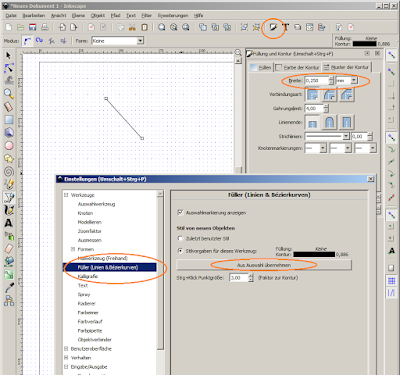Screen dimensions: 400x375
Task: Click Kontur black swatch in tool controls bar
Action: click(364, 44)
